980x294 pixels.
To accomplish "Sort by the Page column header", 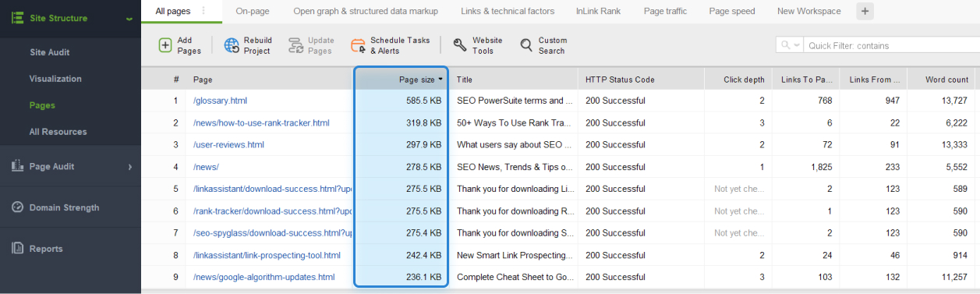I will 203,80.
